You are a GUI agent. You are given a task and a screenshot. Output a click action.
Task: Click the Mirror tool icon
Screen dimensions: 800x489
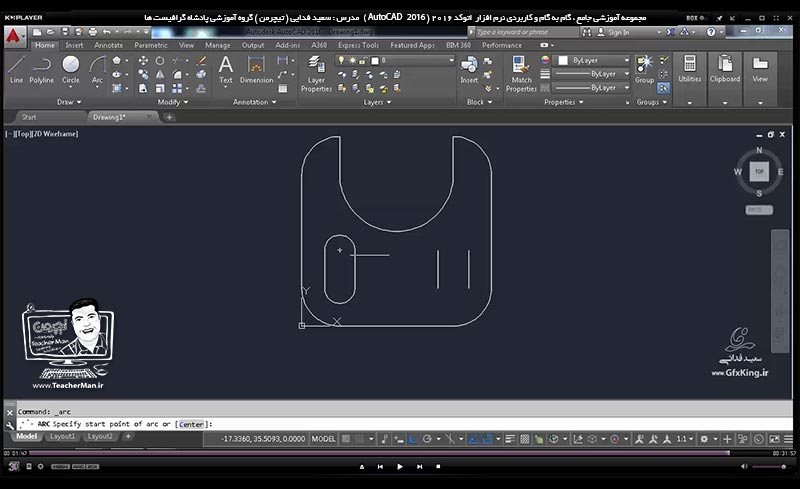(160, 75)
